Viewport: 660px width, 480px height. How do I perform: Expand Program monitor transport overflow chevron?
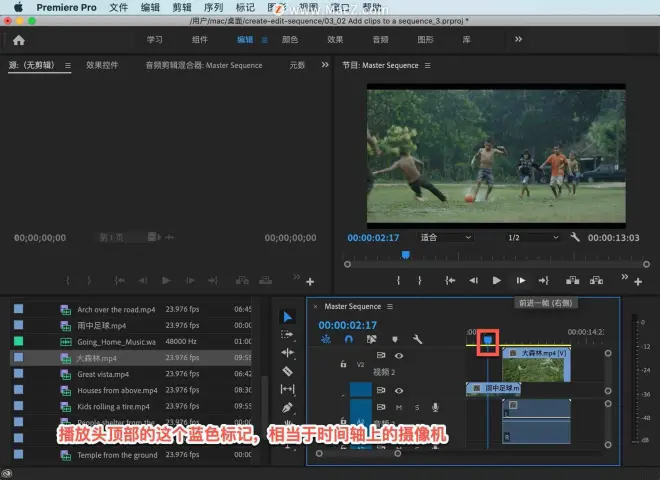click(x=625, y=277)
